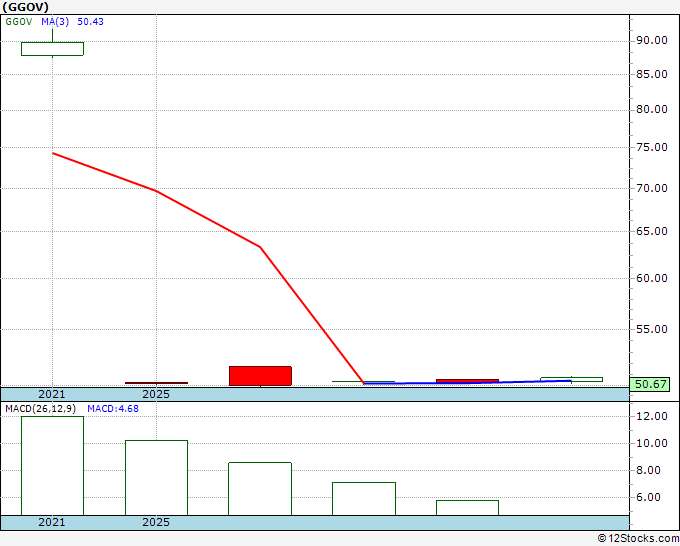This screenshot has width=680, height=546.
Task: Click the 2025 label on the MACD axis
Action: [156, 522]
